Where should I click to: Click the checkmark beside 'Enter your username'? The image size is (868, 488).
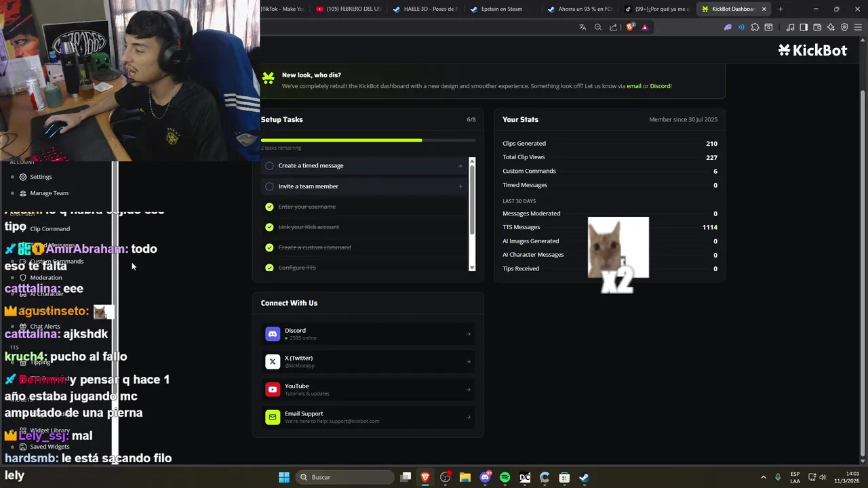[x=269, y=207]
